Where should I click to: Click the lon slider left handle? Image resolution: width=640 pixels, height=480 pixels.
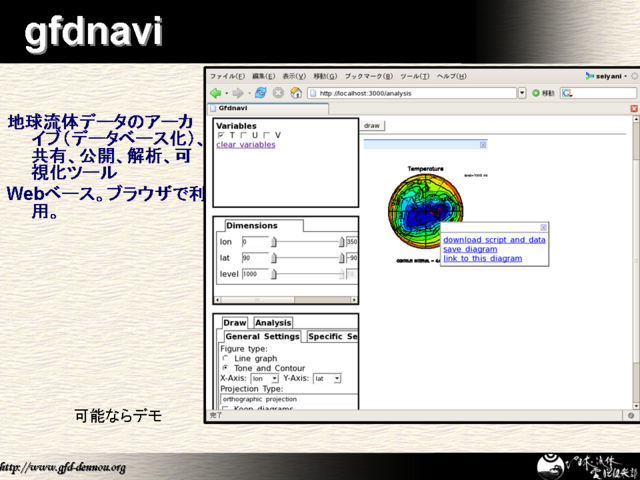point(274,242)
